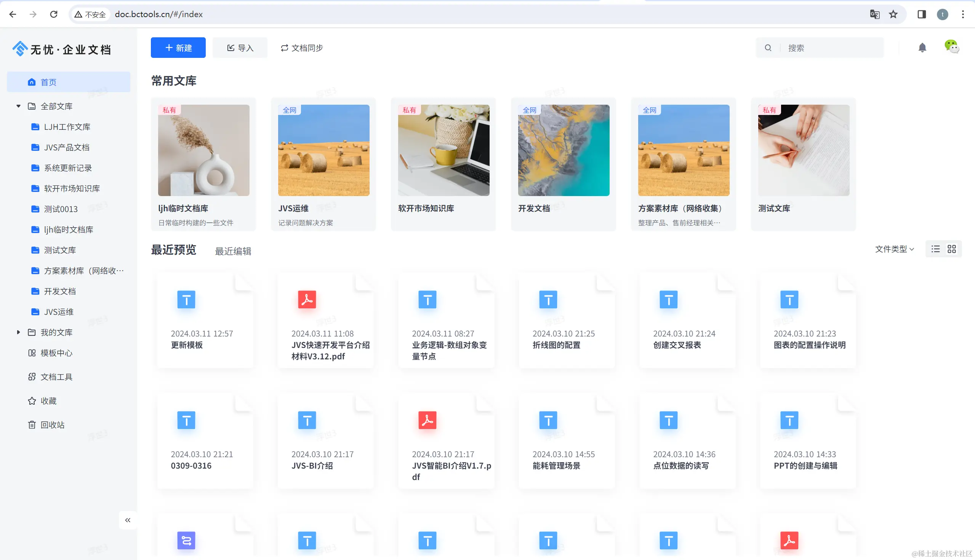975x560 pixels.
Task: Expand the 我的文库 tree node
Action: pyautogui.click(x=18, y=332)
